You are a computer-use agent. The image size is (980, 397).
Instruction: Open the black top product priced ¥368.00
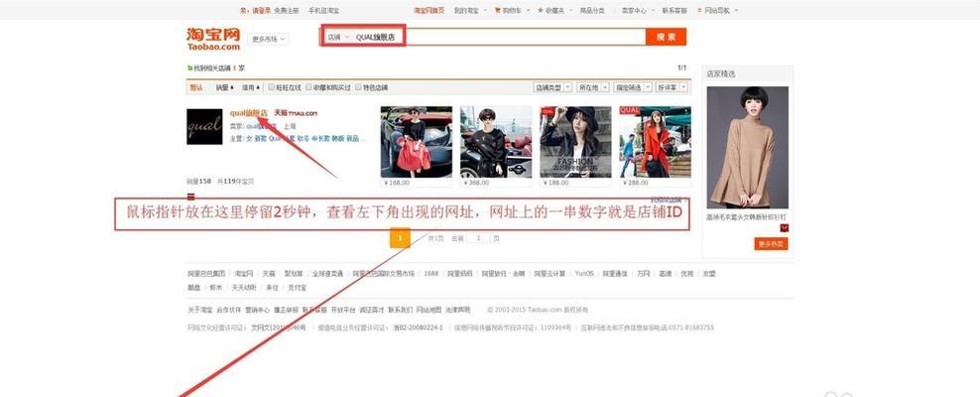click(496, 142)
